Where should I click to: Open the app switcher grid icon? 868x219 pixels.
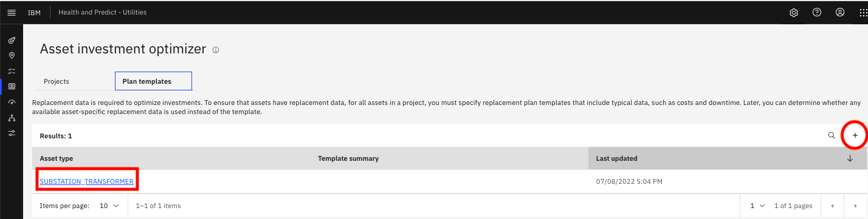click(863, 12)
